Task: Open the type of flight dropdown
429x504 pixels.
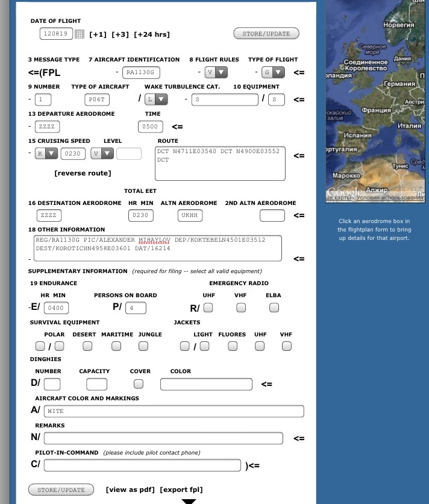Action: (x=272, y=72)
